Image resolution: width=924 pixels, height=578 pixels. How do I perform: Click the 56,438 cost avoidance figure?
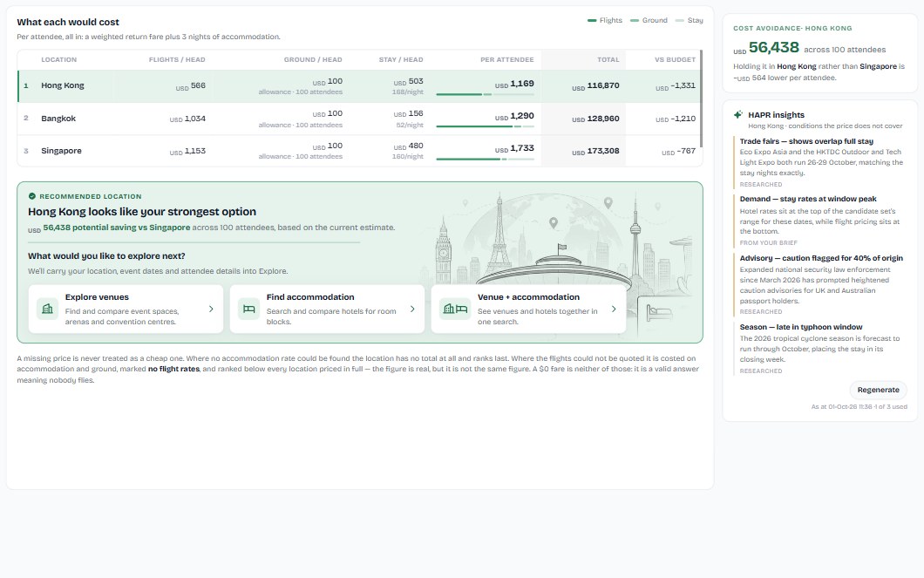[774, 47]
